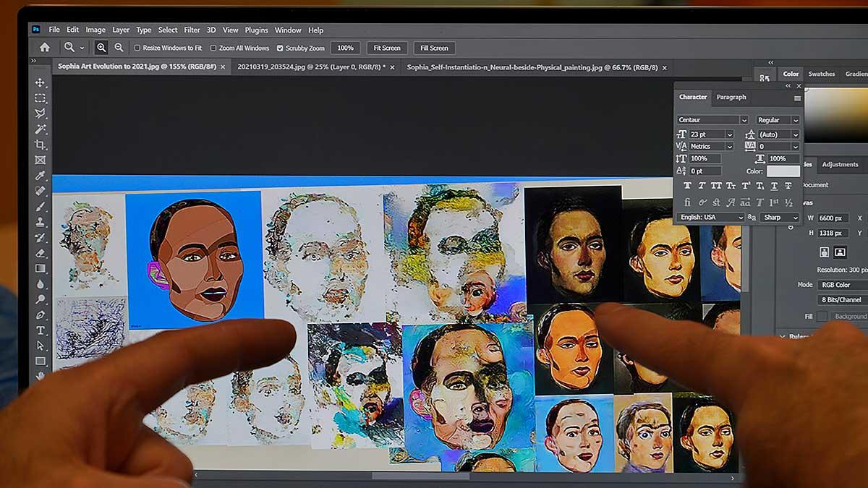Select the Pen tool
868x488 pixels.
[x=41, y=315]
